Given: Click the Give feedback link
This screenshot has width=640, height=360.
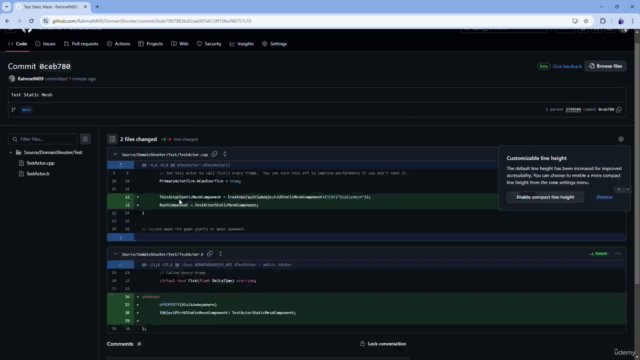Looking at the screenshot, I should tap(567, 66).
